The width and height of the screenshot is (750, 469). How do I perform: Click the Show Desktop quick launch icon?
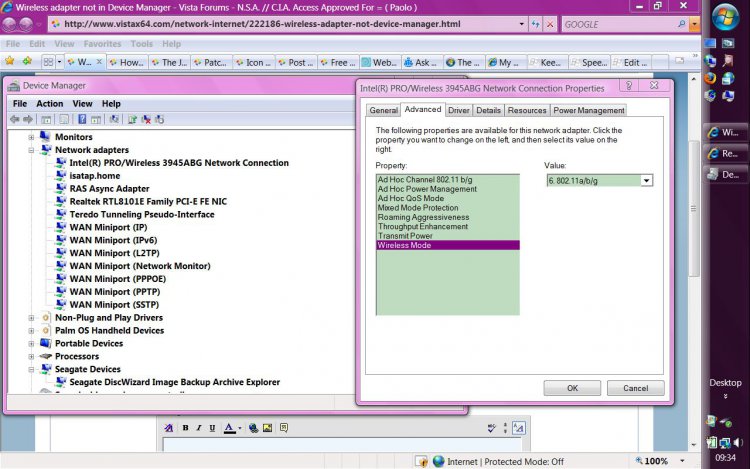tap(710, 43)
